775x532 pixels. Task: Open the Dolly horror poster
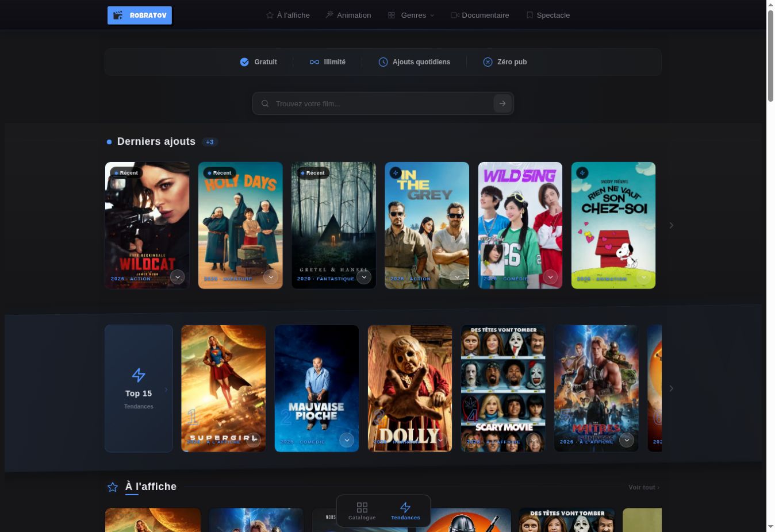pyautogui.click(x=410, y=388)
